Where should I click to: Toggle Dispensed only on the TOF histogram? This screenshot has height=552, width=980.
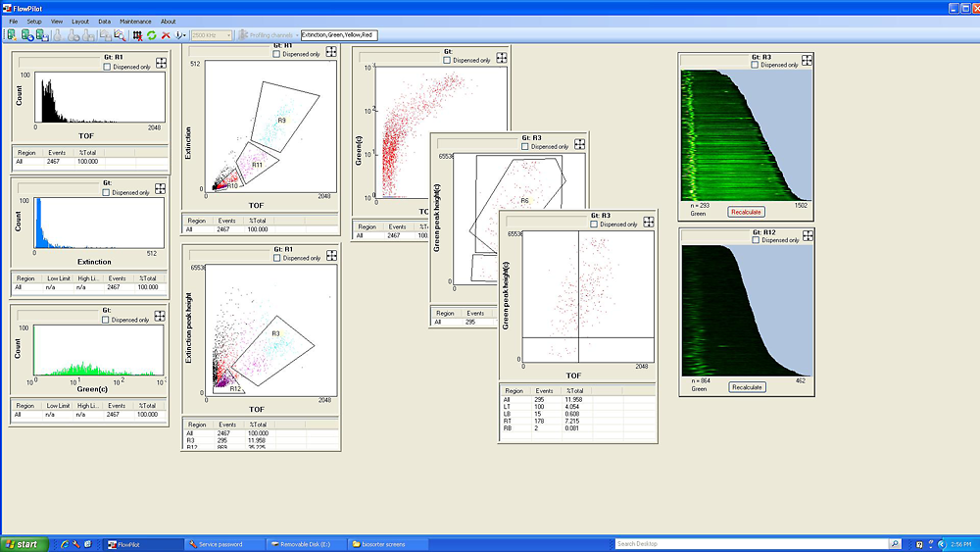coord(108,68)
